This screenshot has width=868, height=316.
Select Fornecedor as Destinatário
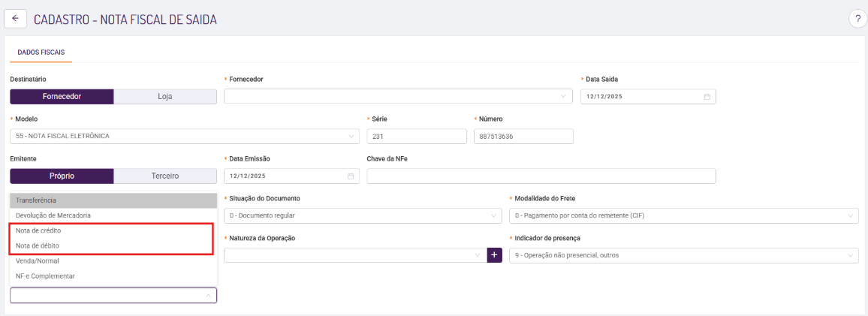(x=62, y=97)
